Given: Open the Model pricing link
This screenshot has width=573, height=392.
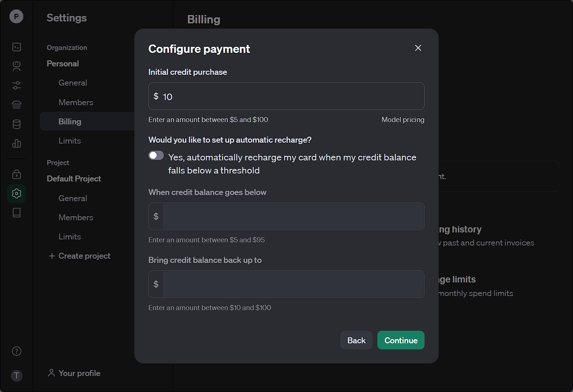Looking at the screenshot, I should pos(403,120).
